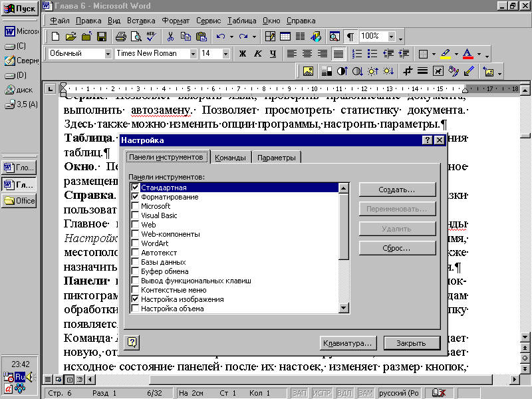This screenshot has width=532, height=399.
Task: Open the Вставка menu
Action: tap(141, 21)
